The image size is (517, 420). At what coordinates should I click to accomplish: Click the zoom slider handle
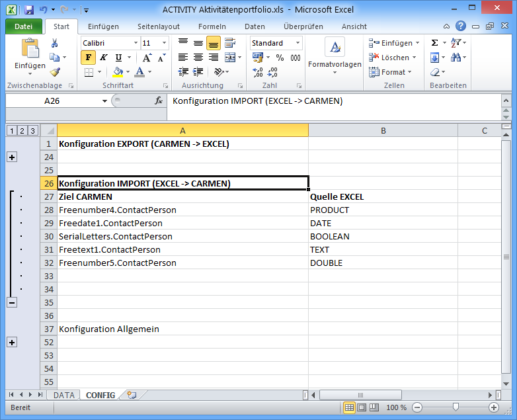pos(454,407)
